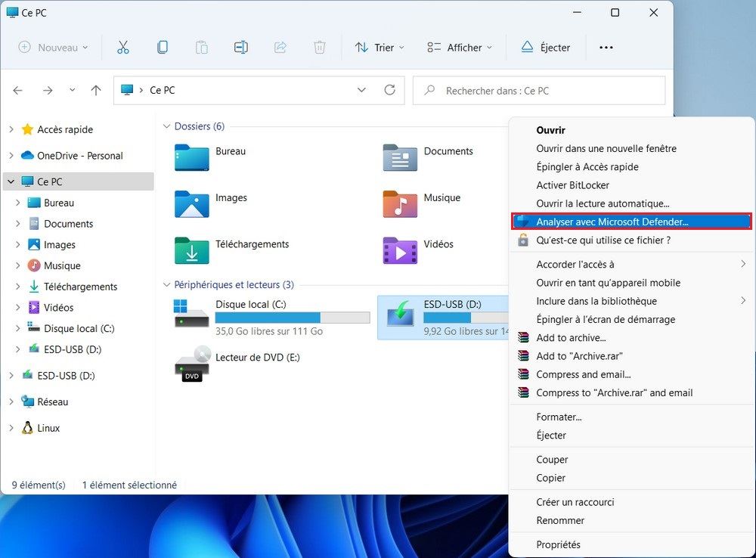Select Formater… from the context menu
The width and height of the screenshot is (756, 558).
point(559,417)
